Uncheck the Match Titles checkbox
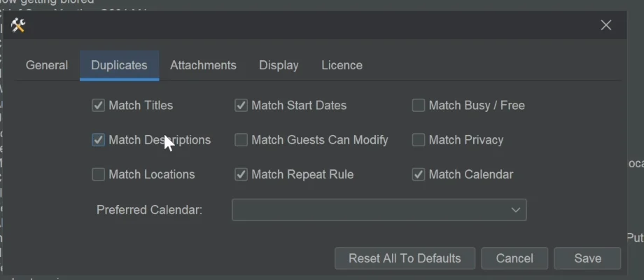This screenshot has height=280, width=644. 98,106
